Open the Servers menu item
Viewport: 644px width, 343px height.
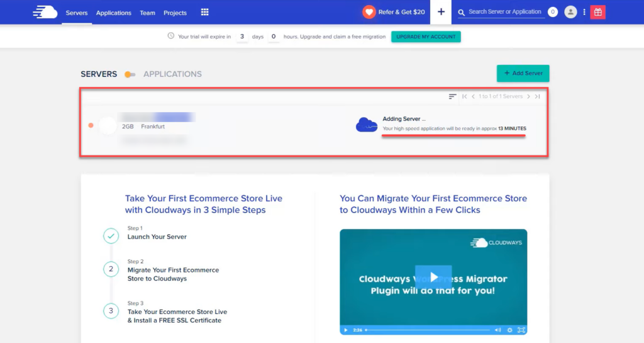click(77, 13)
